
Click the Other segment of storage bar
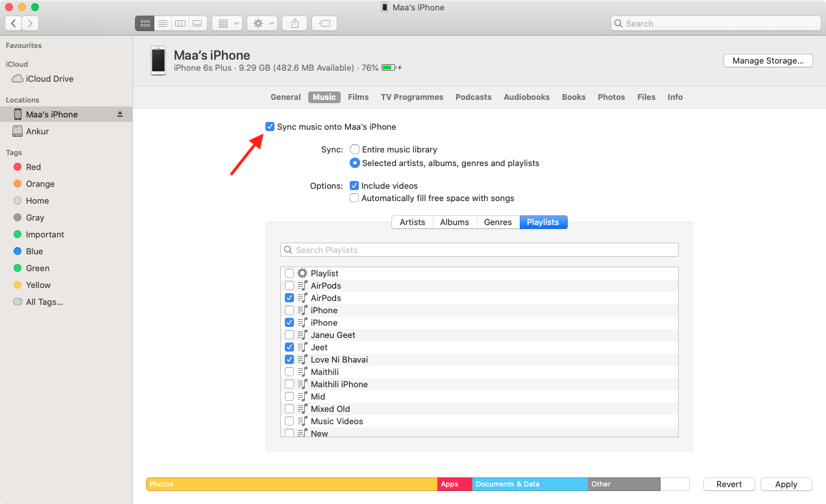[x=624, y=484]
